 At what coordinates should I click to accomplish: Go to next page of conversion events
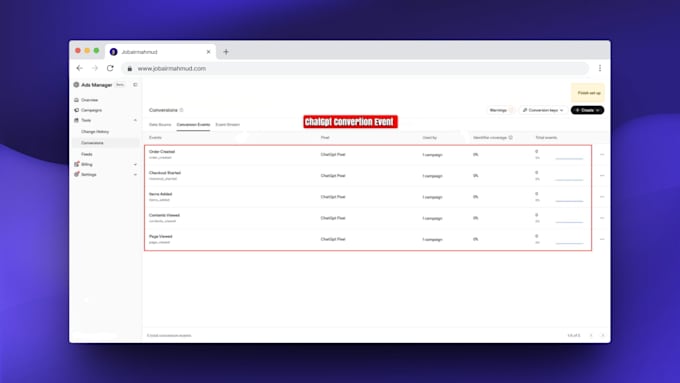click(602, 335)
